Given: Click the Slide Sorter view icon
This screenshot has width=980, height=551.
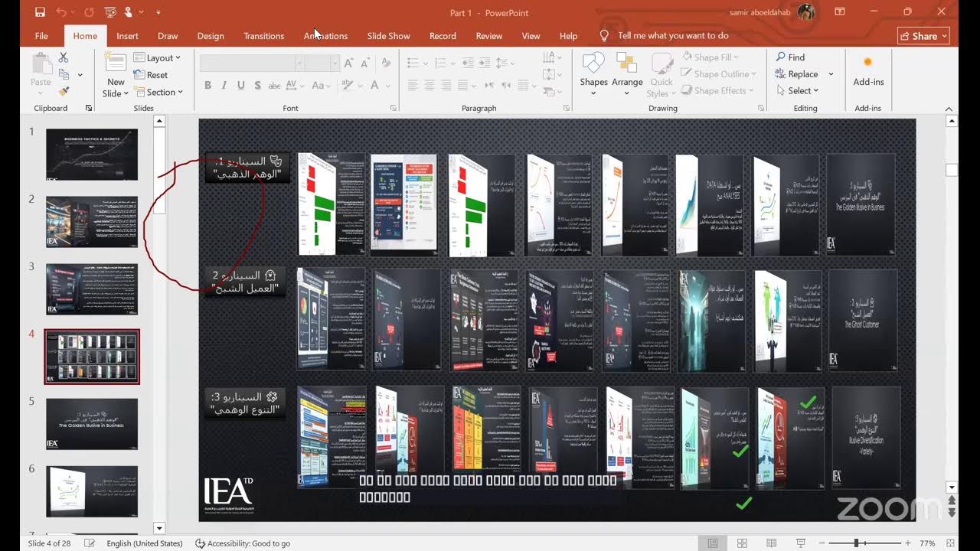Looking at the screenshot, I should point(742,543).
